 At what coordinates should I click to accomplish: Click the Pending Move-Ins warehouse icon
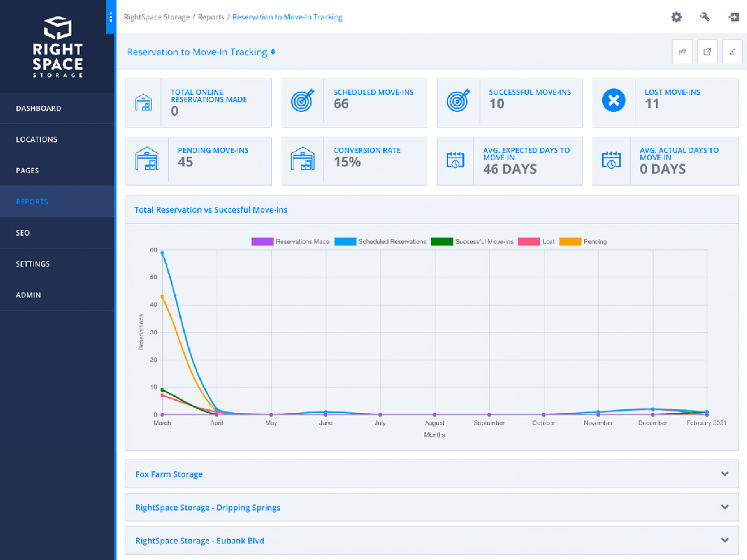[146, 158]
